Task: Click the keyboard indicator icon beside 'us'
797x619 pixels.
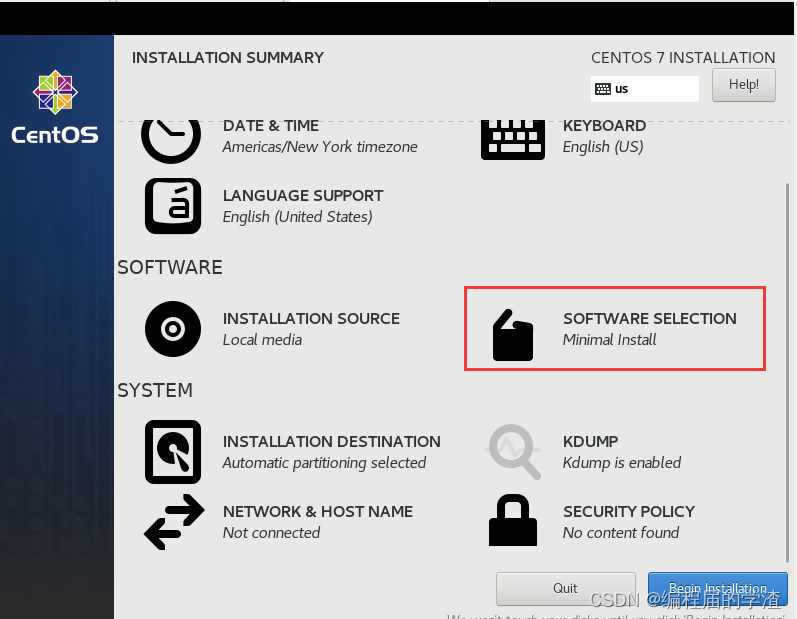Action: tap(603, 89)
